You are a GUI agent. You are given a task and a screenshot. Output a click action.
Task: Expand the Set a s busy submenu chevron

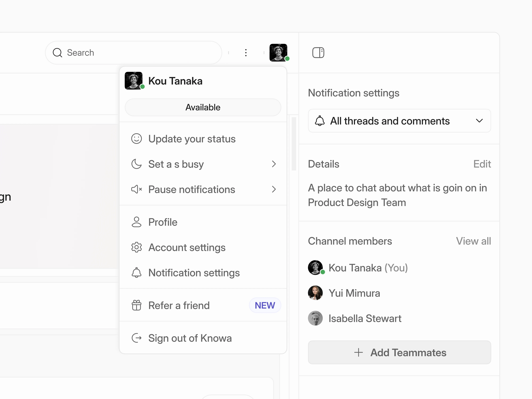(274, 164)
